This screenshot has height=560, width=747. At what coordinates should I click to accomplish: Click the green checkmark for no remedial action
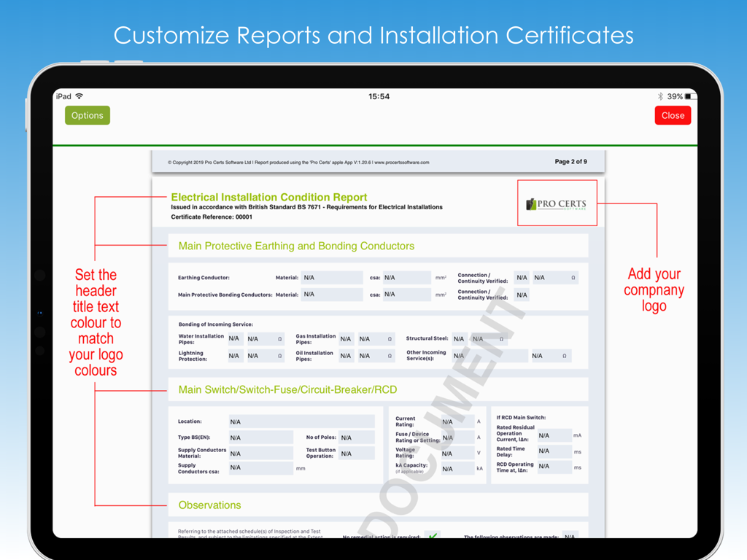coord(431,534)
